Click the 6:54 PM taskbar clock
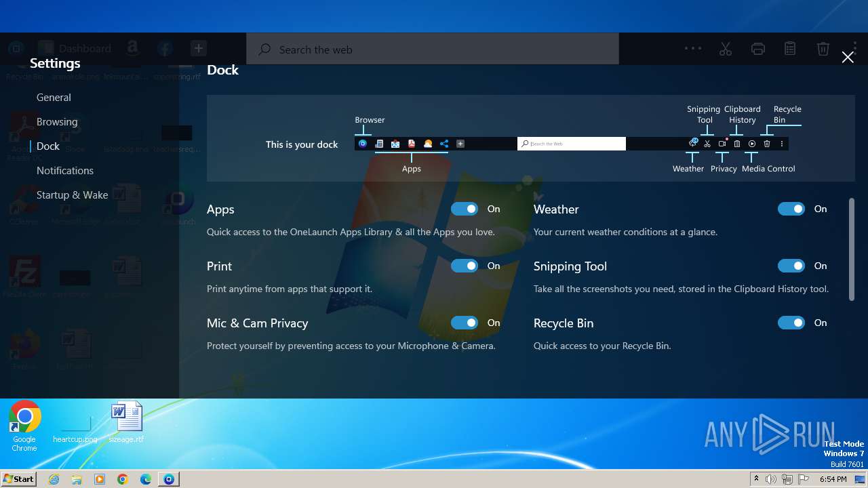 point(833,479)
